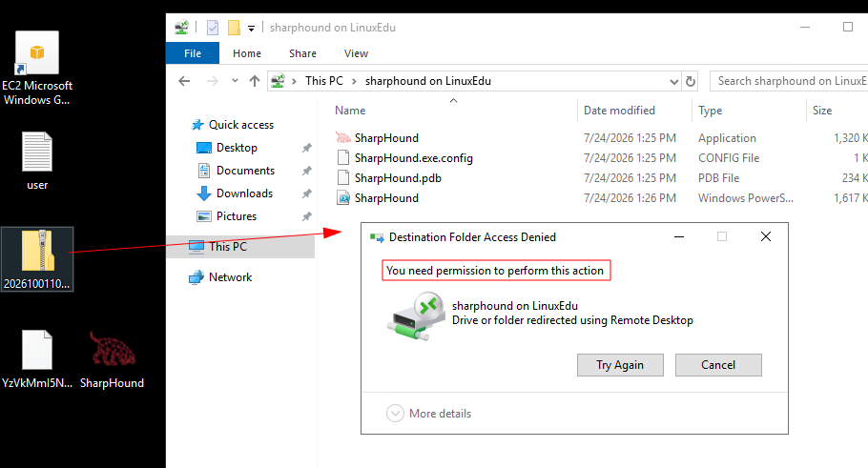Select the SharpHound desktop icon
The width and height of the screenshot is (868, 468).
pos(112,358)
